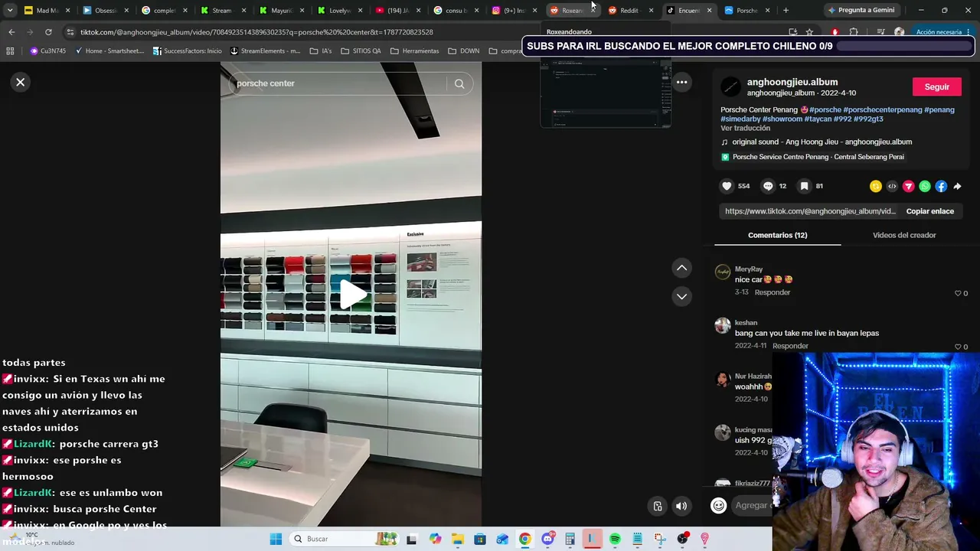Open the #porschecenterpenang hashtag
980x551 pixels.
pyautogui.click(x=883, y=109)
